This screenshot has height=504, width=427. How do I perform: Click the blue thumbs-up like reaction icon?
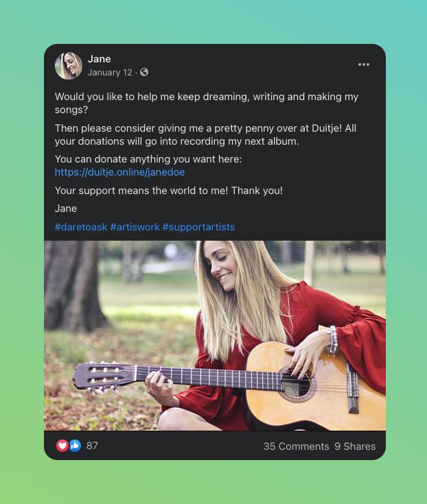[75, 446]
